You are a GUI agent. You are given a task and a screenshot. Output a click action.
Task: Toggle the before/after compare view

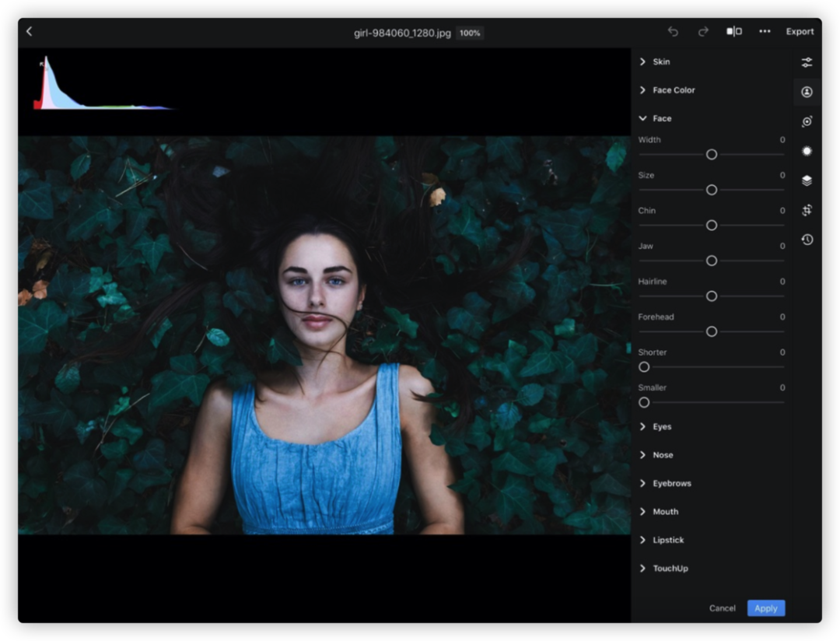coord(733,32)
